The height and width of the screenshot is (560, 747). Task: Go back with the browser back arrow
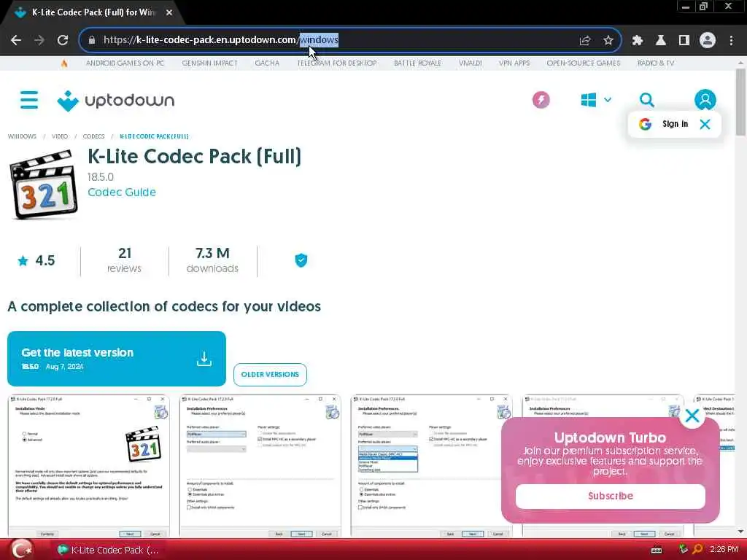tap(16, 40)
